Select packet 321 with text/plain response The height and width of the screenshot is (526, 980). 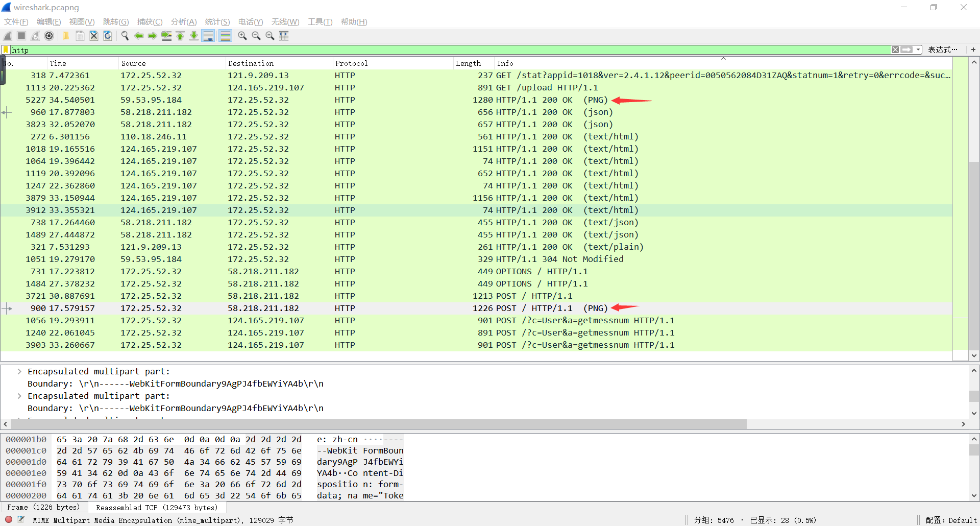[x=476, y=247]
